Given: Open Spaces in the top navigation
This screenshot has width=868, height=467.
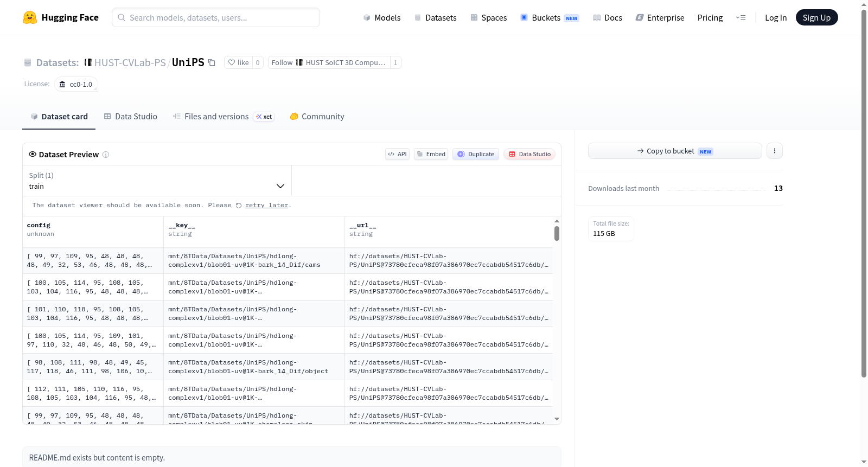Looking at the screenshot, I should [488, 18].
